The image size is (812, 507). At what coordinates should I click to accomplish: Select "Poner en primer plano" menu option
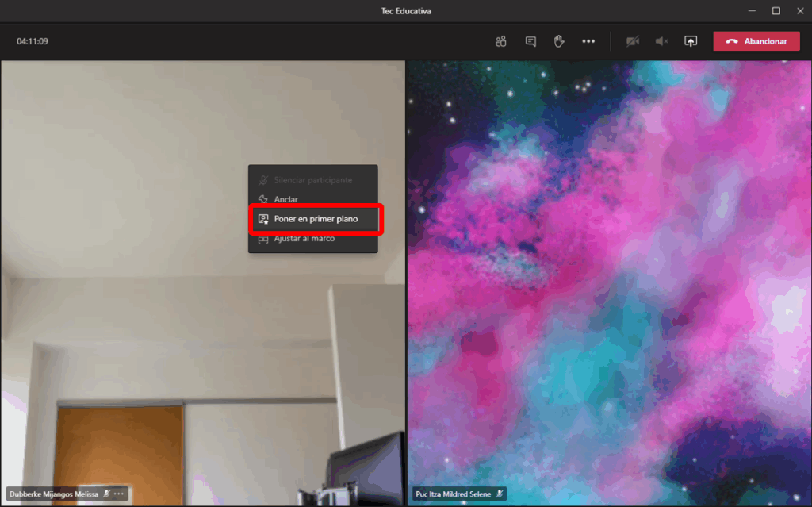pyautogui.click(x=316, y=219)
